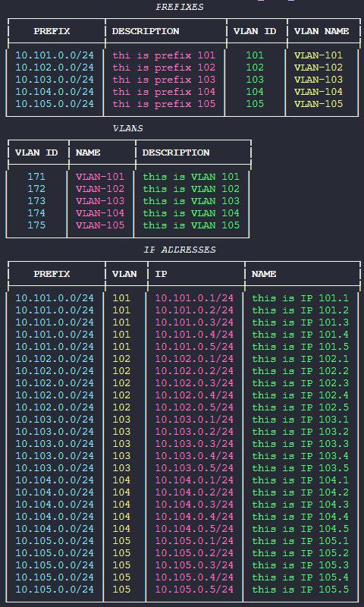This screenshot has height=607, width=364.
Task: Click the "this is VLAN 103" cell
Action: [191, 201]
